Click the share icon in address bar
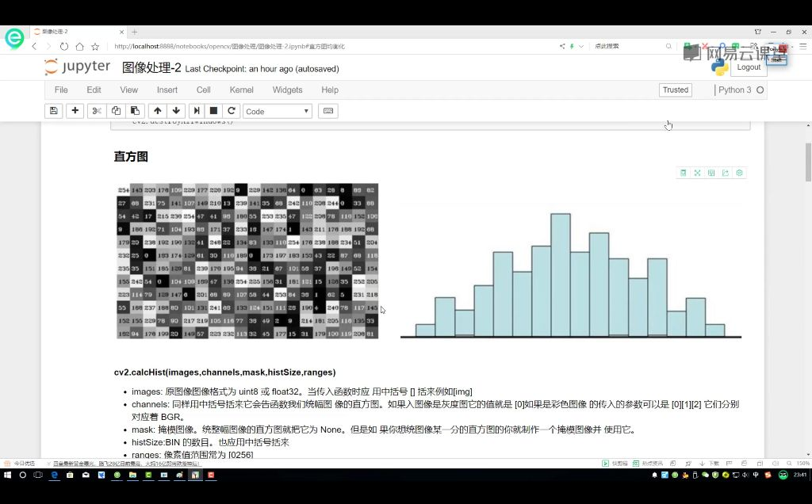This screenshot has width=812, height=504. [x=562, y=46]
